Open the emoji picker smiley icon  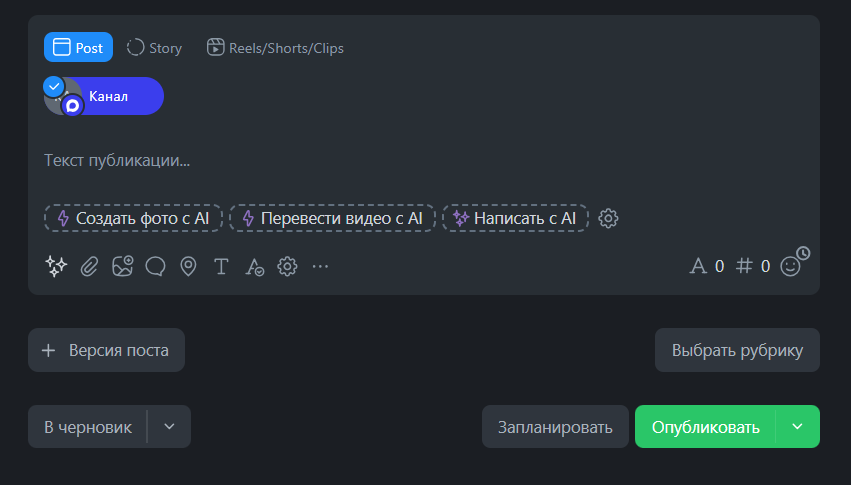pos(790,266)
